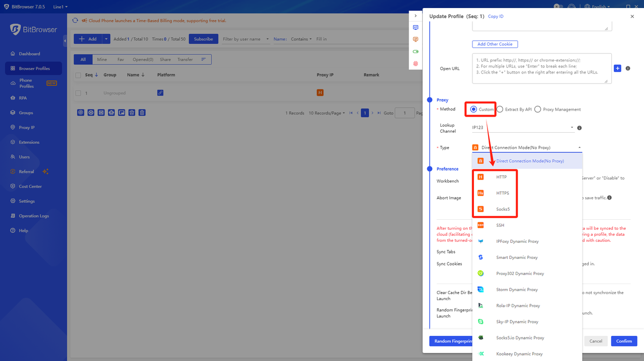Click the orange cloud phone icon in the side panel
Viewport: 644px width, 361px height.
(415, 39)
